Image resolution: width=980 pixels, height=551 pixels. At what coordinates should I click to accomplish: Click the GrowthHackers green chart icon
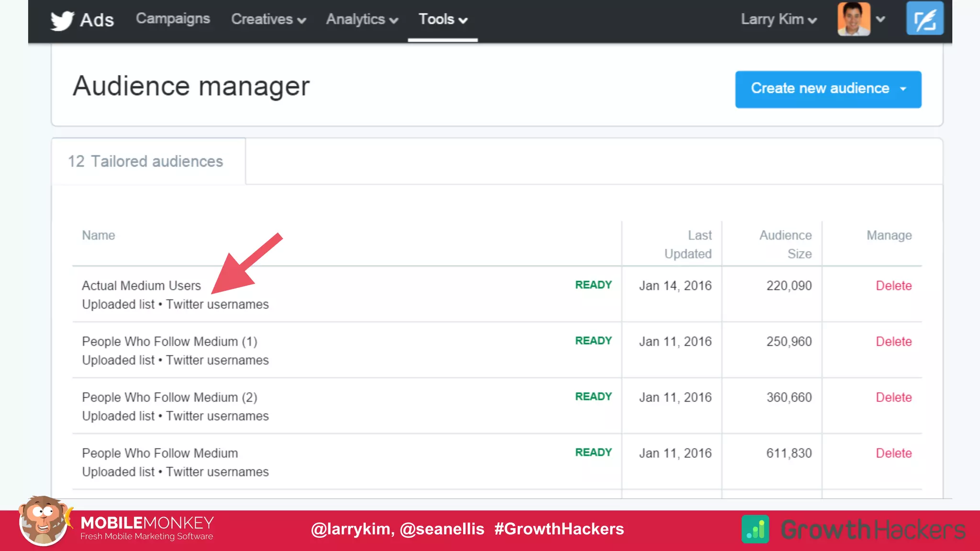pos(755,529)
